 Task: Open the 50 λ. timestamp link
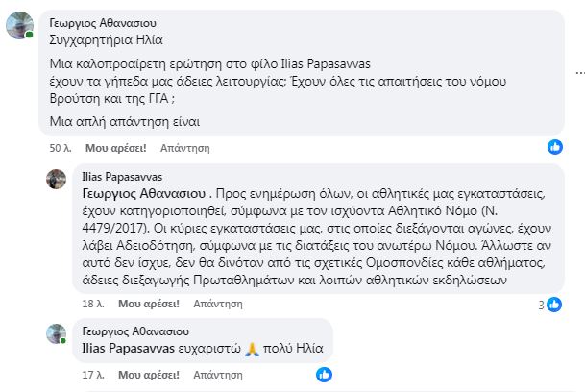61,149
